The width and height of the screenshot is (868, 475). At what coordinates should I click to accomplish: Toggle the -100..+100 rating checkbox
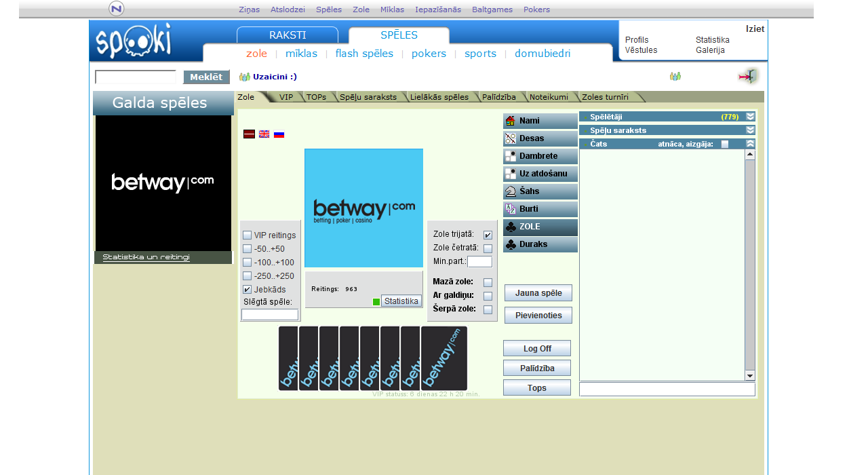point(247,263)
